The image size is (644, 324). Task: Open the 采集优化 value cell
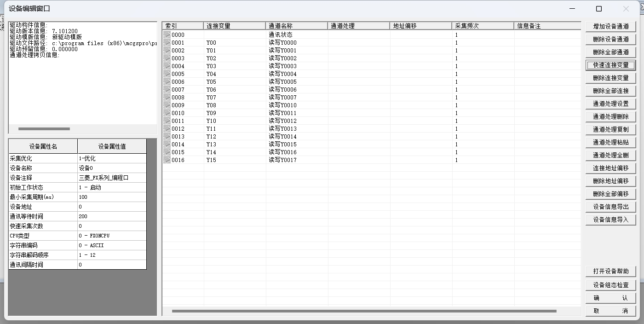(x=112, y=158)
